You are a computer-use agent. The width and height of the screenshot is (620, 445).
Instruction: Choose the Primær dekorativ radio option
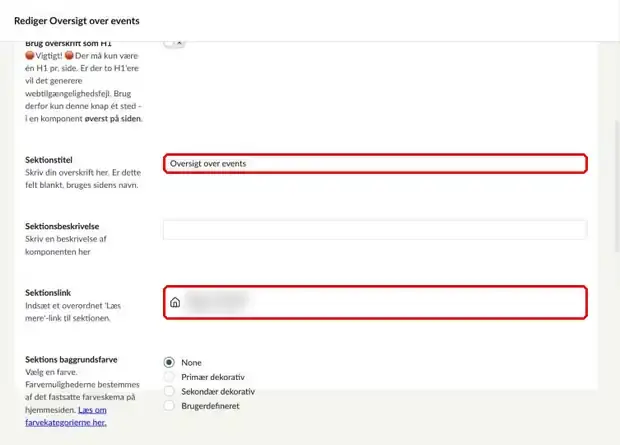tap(169, 377)
